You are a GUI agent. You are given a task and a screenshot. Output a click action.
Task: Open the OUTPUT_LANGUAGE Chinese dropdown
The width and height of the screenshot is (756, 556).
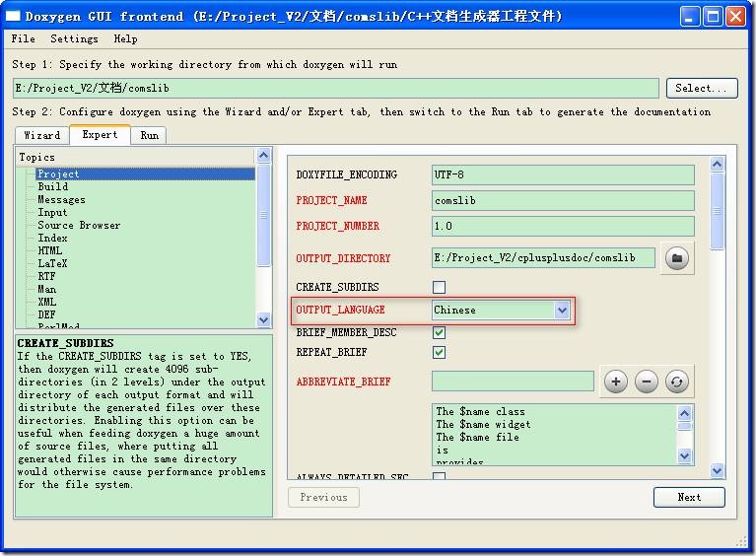coord(501,310)
